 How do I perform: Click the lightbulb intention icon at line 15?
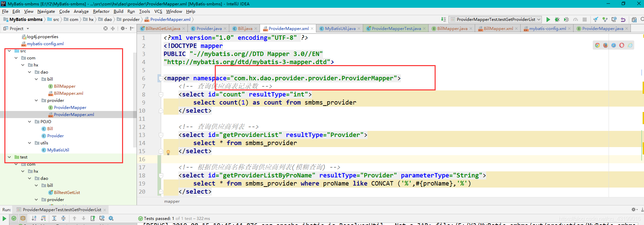[168, 152]
